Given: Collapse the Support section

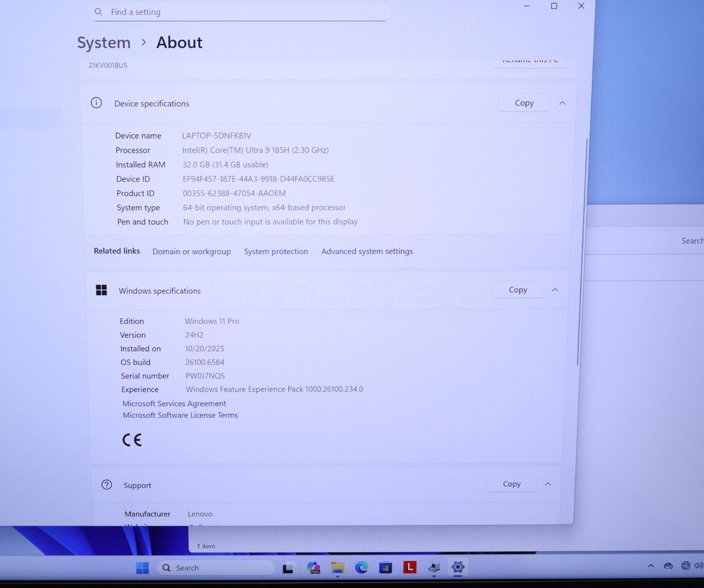Looking at the screenshot, I should (x=548, y=484).
